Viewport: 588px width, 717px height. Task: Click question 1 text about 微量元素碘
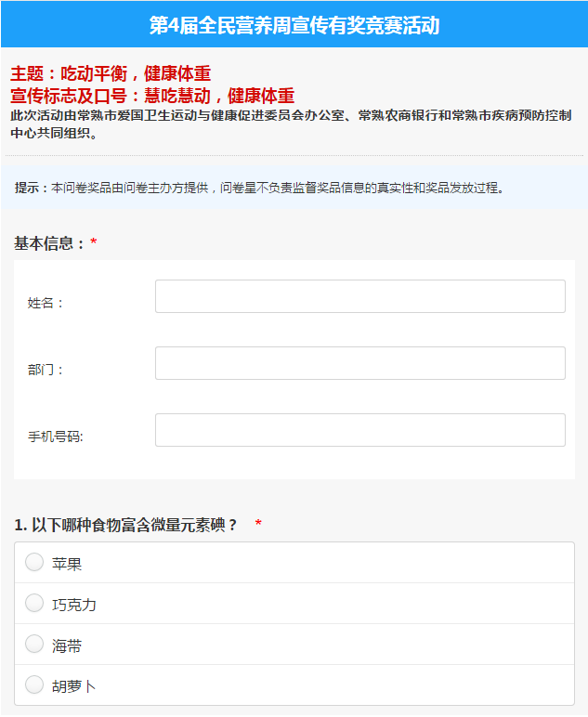coord(125,525)
